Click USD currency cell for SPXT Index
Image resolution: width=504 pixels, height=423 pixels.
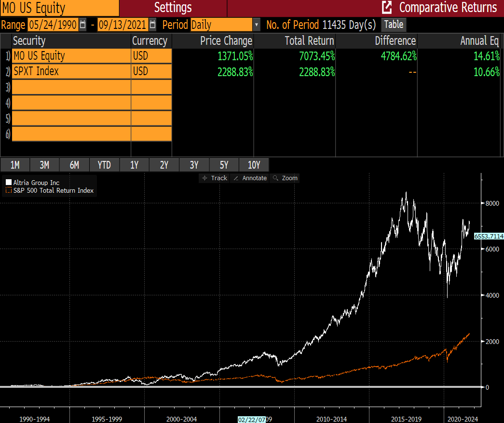(x=151, y=71)
